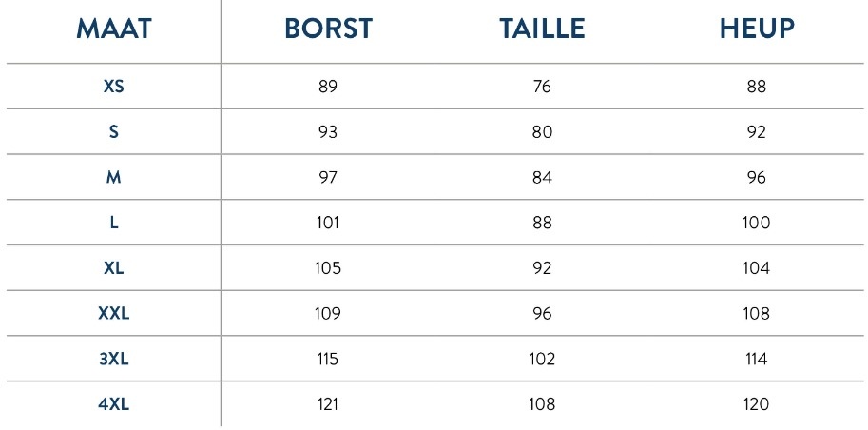Click the HEUP value 108 for XXL

[757, 313]
